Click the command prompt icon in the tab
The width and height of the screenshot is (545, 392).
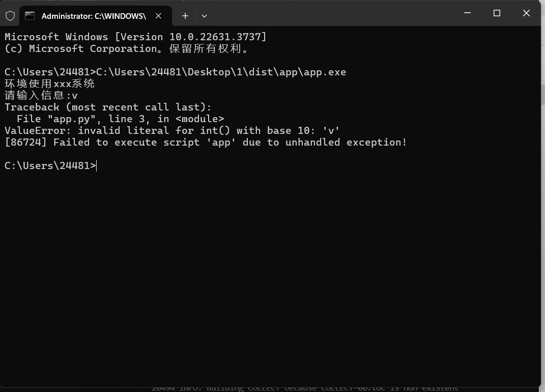pos(30,16)
